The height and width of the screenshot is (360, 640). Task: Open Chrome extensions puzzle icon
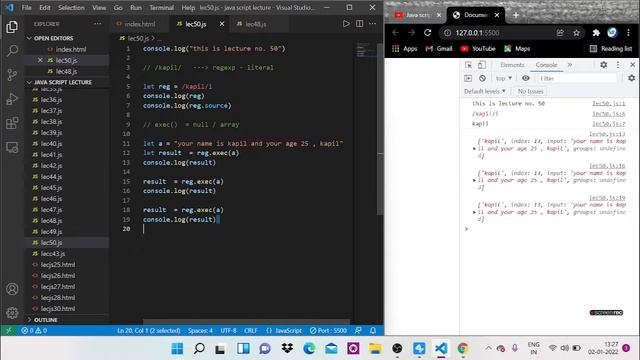(x=596, y=33)
